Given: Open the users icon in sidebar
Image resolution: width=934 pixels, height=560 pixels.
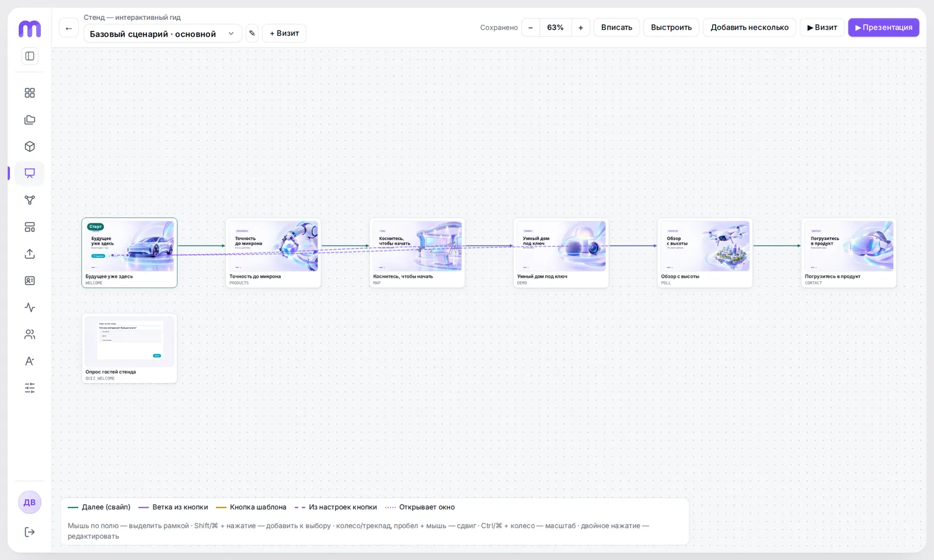Looking at the screenshot, I should coord(30,334).
